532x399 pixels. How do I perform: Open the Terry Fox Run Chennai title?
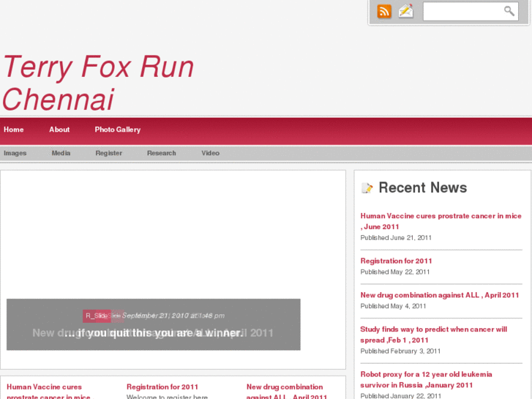(98, 83)
